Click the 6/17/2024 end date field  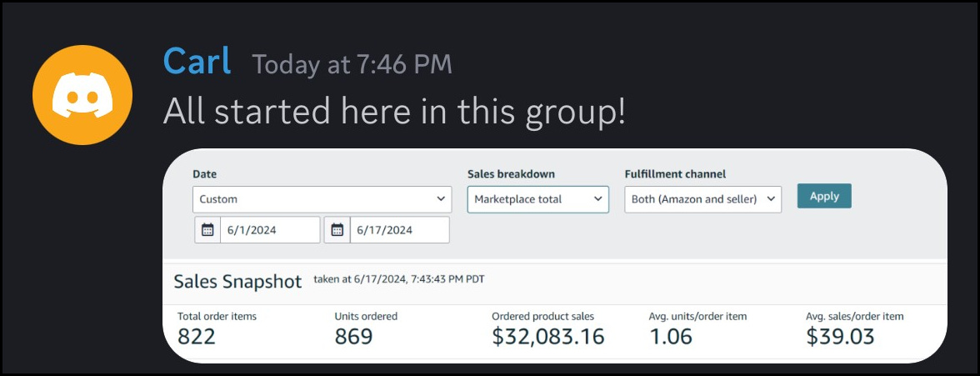click(x=398, y=230)
